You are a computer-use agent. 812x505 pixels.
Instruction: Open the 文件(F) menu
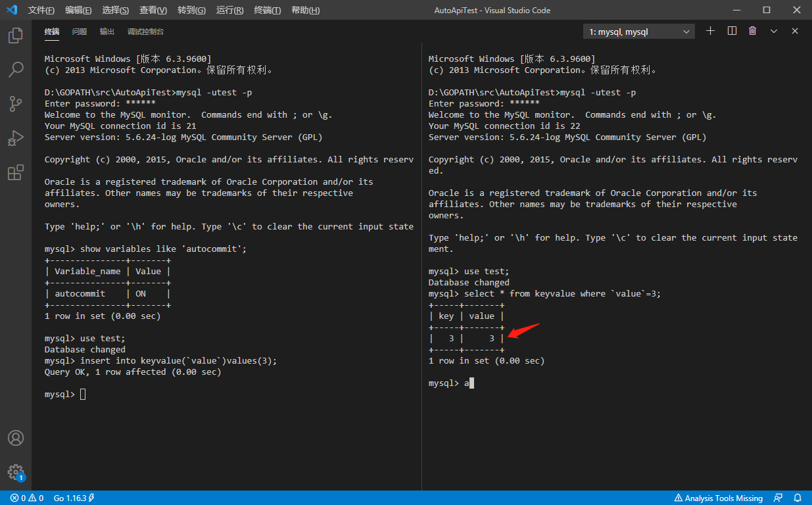point(41,10)
